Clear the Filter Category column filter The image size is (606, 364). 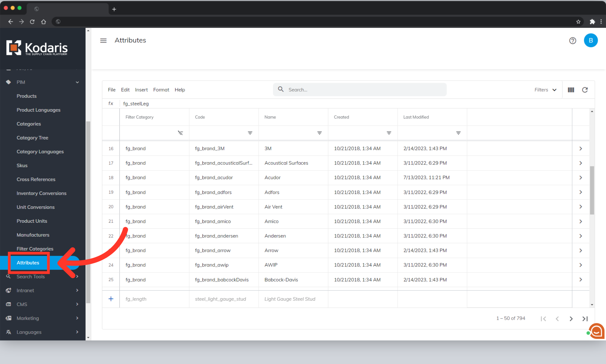[180, 133]
